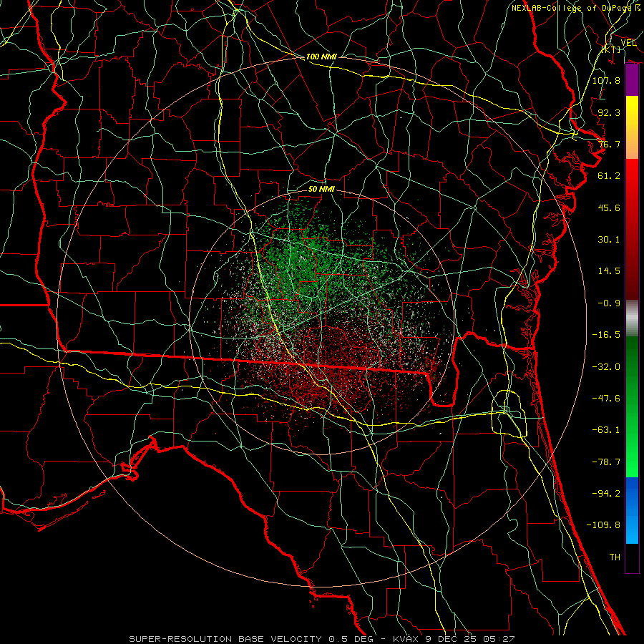The height and width of the screenshot is (644, 644).
Task: Select the 61.2 velocity scale value
Action: point(609,176)
